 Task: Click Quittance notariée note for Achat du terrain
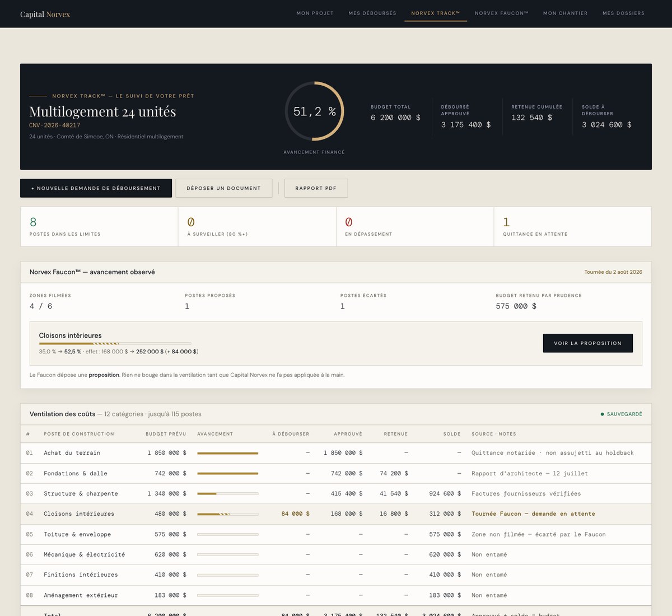[553, 453]
